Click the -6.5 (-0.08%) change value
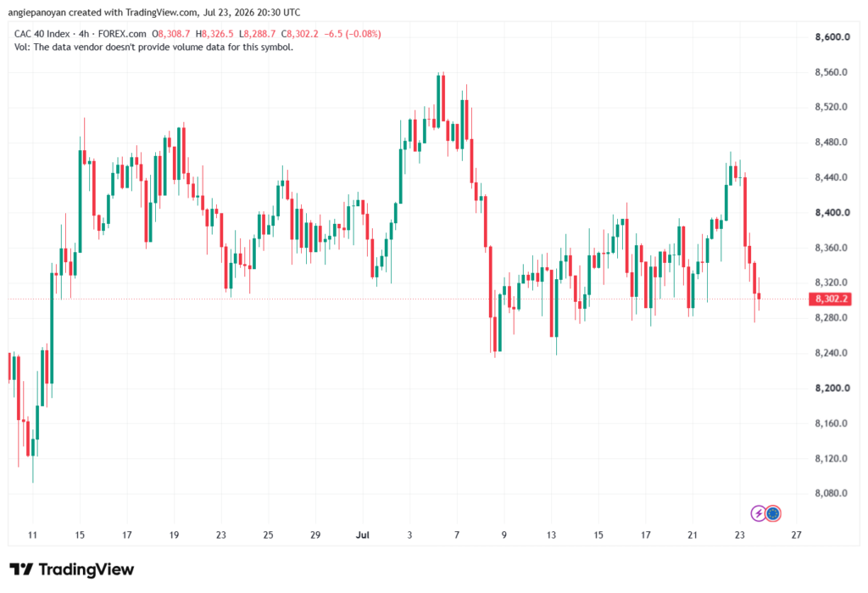 (x=352, y=34)
